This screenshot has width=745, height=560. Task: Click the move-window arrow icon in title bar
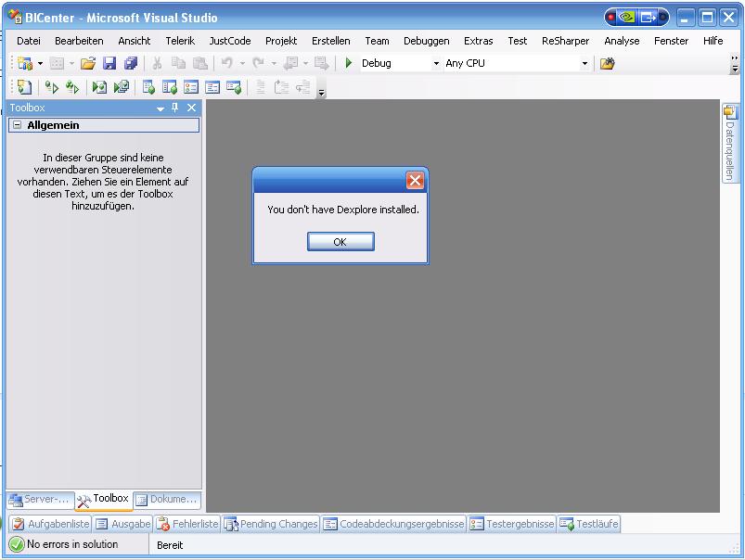[x=649, y=18]
